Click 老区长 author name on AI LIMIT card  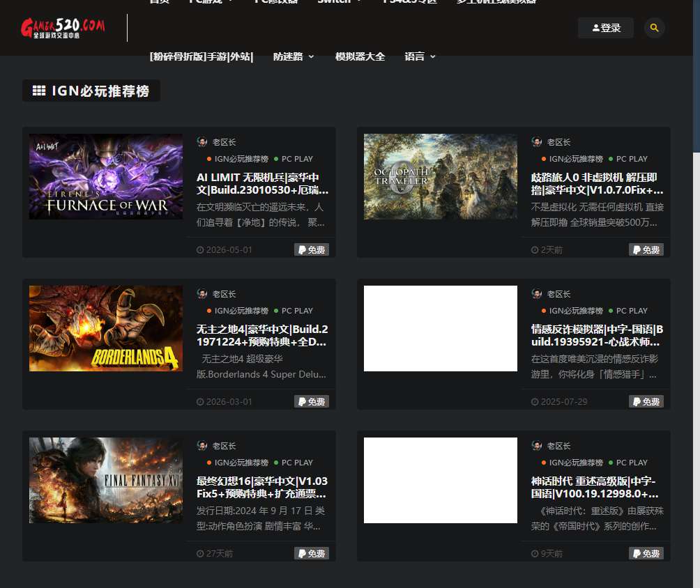tap(224, 142)
